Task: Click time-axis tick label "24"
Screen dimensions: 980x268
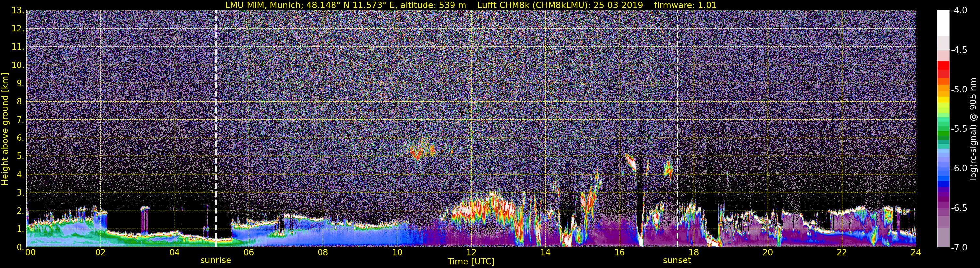Action: coord(916,252)
